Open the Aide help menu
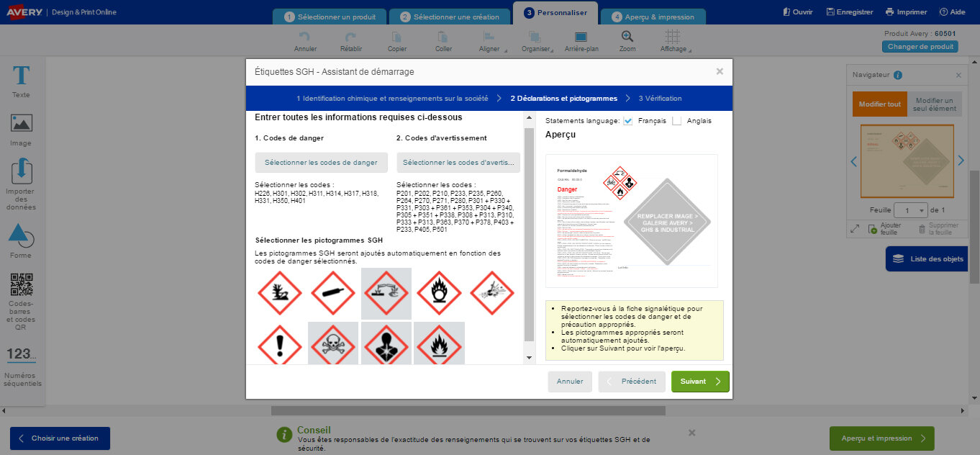Screen dimensions: 980x455 point(952,12)
